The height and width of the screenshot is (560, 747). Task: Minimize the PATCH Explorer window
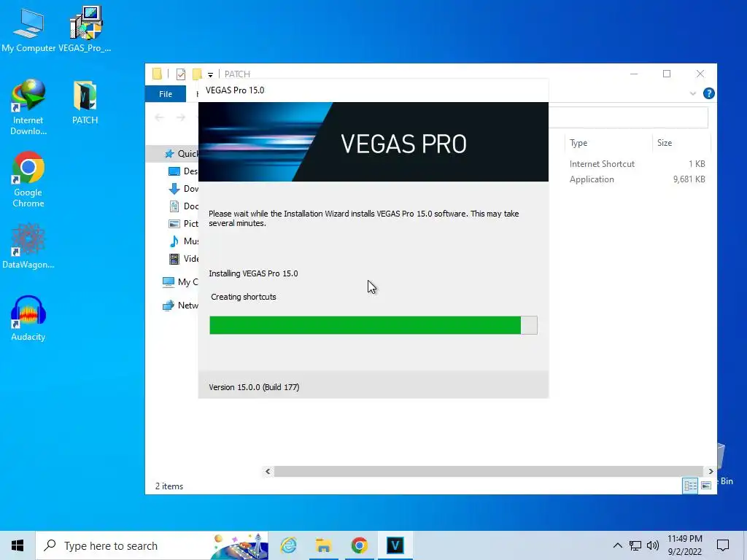(634, 74)
